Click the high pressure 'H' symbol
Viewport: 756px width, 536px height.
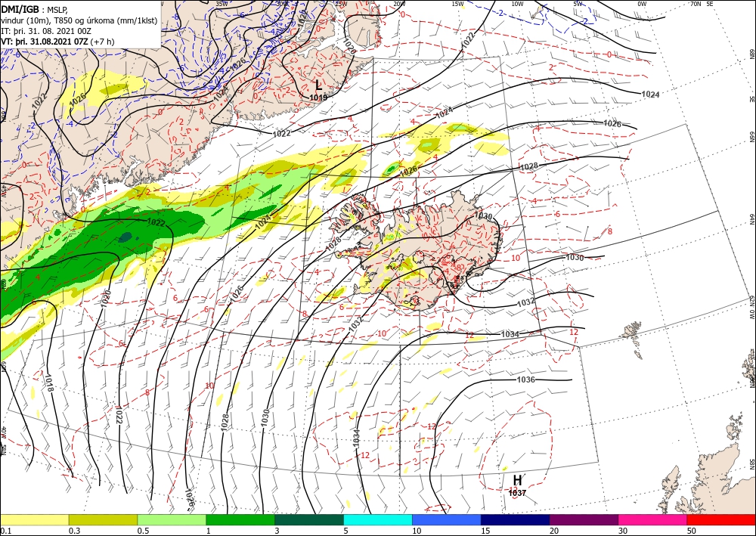click(517, 480)
